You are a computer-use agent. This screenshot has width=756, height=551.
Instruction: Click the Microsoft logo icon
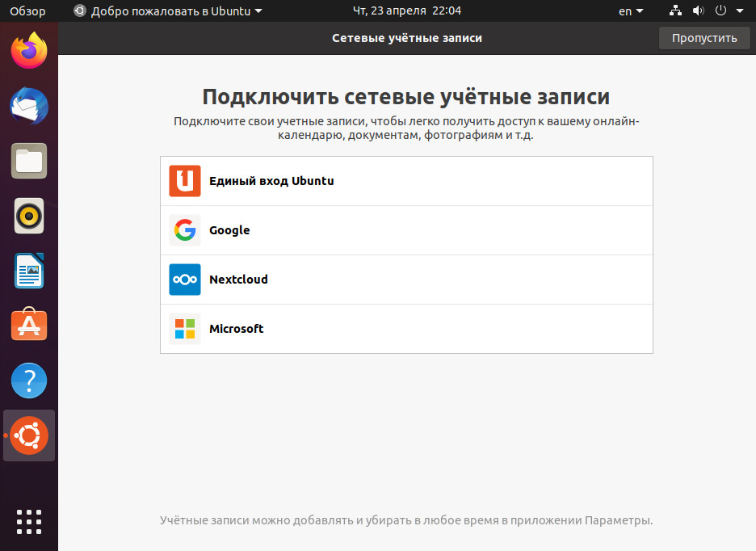point(185,329)
